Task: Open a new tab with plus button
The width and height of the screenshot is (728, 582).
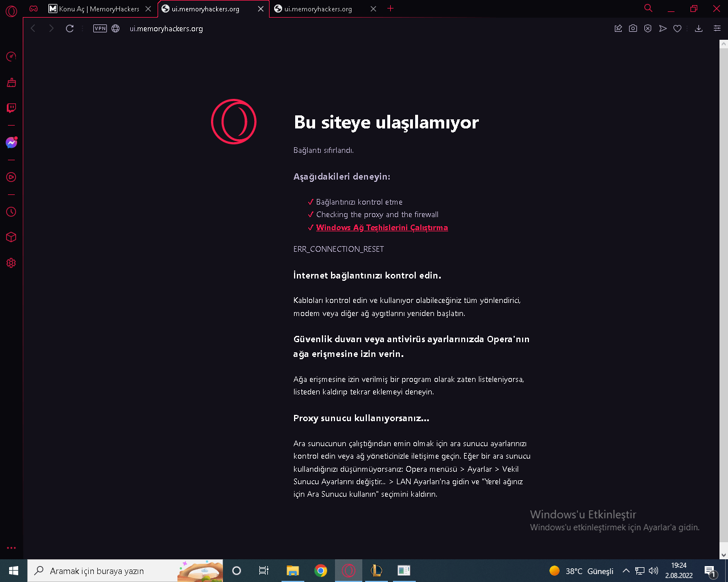Action: point(390,9)
